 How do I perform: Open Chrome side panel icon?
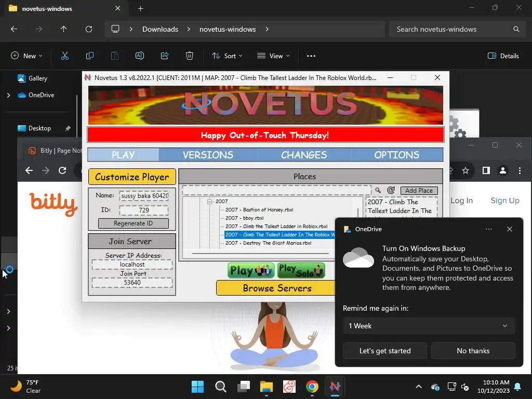coord(486,170)
